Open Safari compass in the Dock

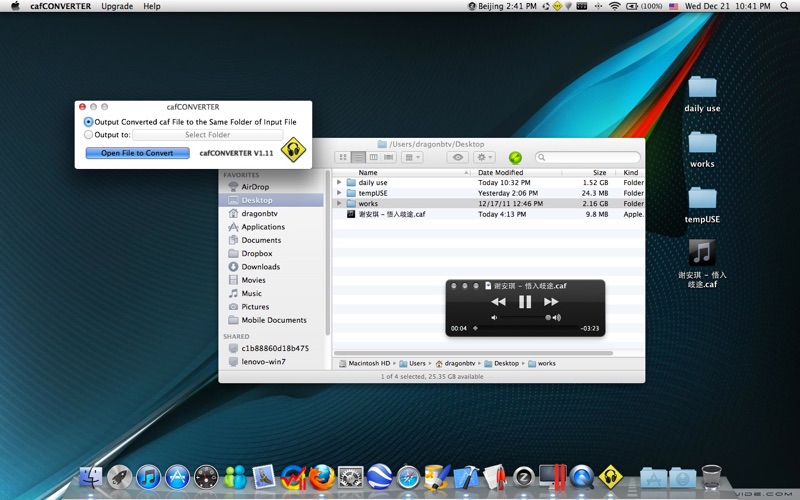[408, 478]
